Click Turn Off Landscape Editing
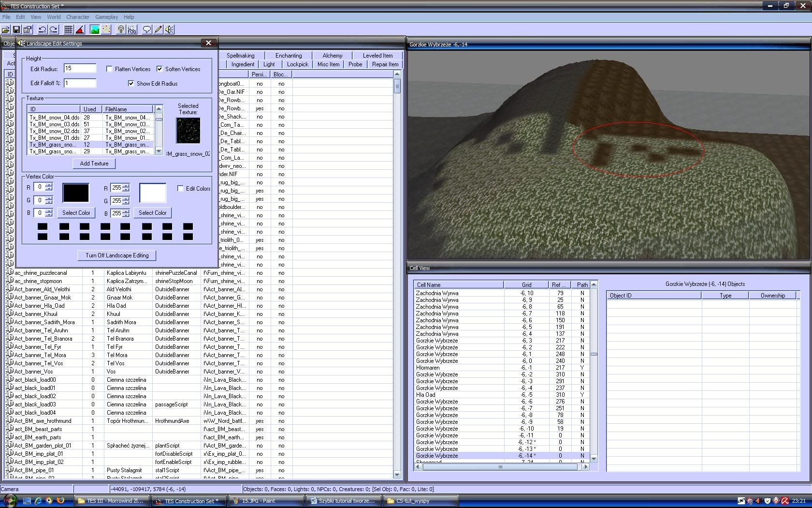 point(117,255)
